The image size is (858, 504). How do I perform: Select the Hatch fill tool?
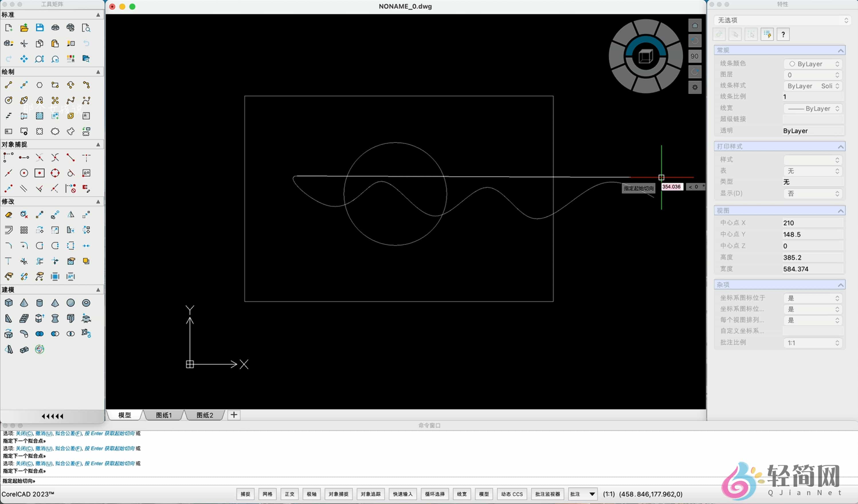pos(40,116)
